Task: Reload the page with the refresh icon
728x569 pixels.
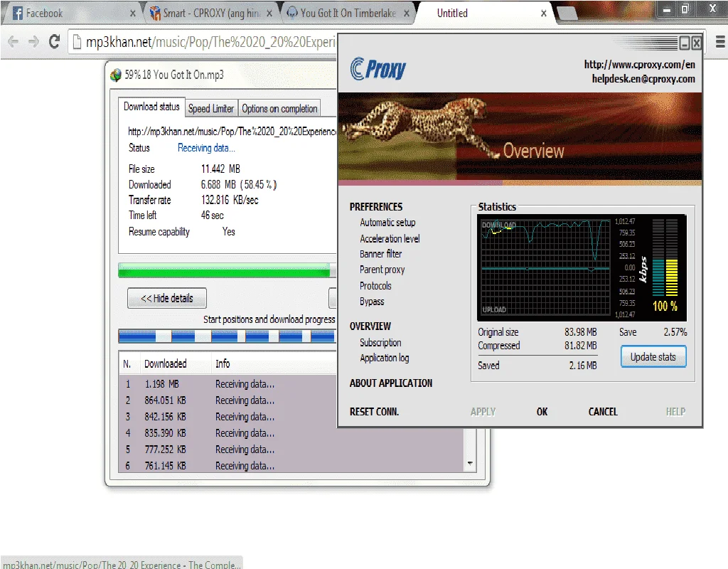Action: 54,42
